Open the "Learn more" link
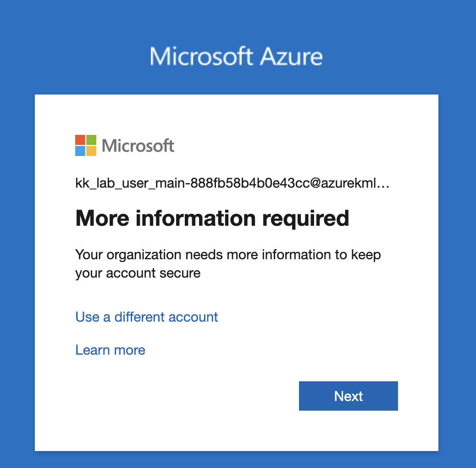The width and height of the screenshot is (476, 468). [x=110, y=350]
